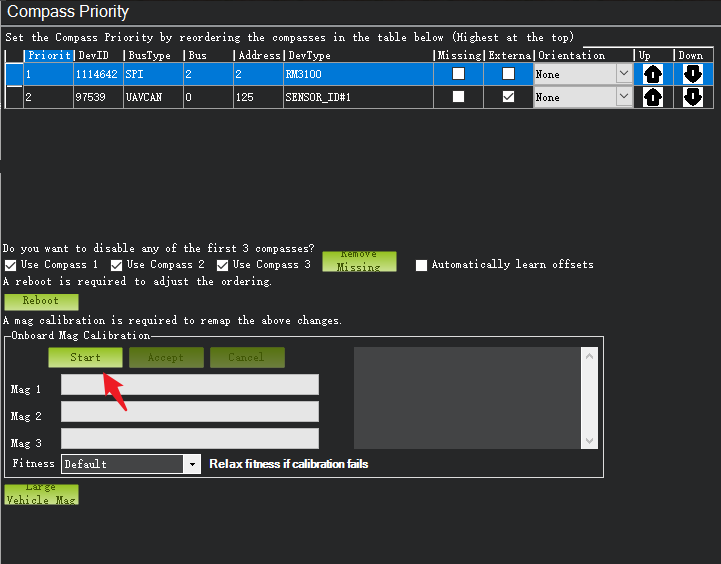Start the onboard mag calibration

pyautogui.click(x=85, y=357)
